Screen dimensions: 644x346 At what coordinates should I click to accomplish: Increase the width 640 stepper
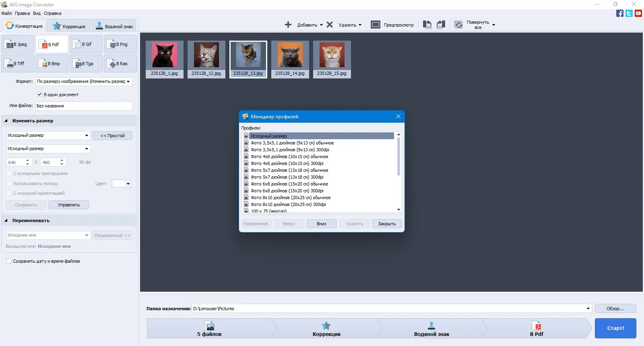27,161
